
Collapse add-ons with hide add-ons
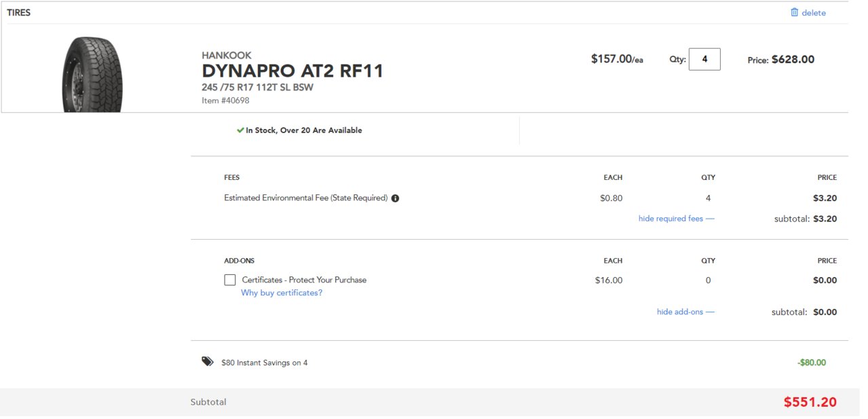[685, 312]
